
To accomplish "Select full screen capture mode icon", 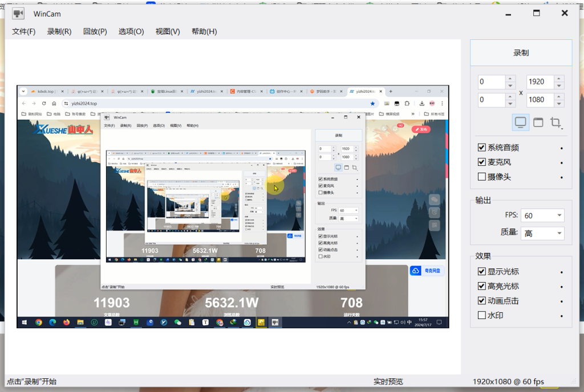I will click(x=520, y=122).
